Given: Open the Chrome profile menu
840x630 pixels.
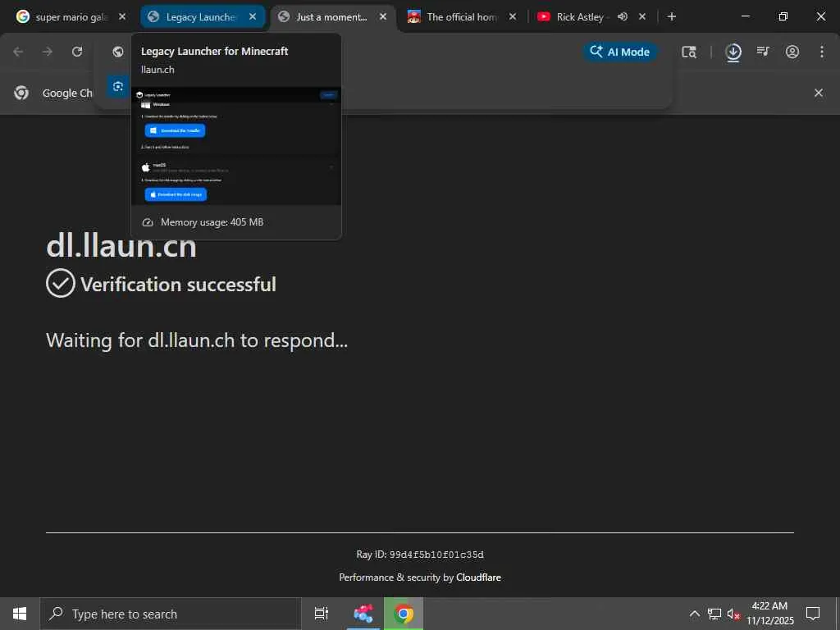Looking at the screenshot, I should 792,52.
